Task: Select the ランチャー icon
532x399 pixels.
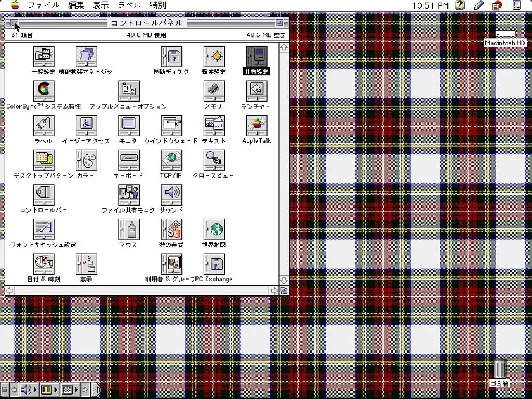Action: 257,91
